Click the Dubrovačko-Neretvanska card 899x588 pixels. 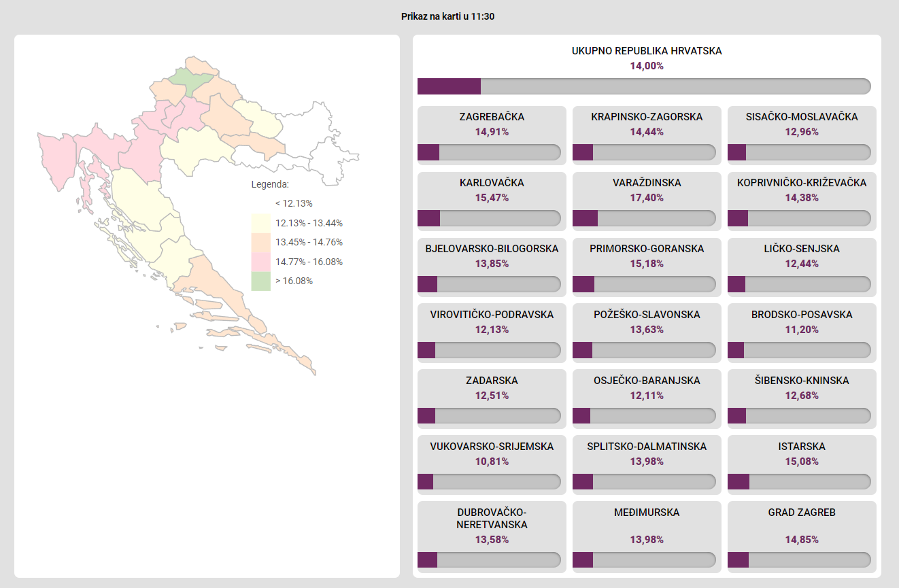click(492, 537)
